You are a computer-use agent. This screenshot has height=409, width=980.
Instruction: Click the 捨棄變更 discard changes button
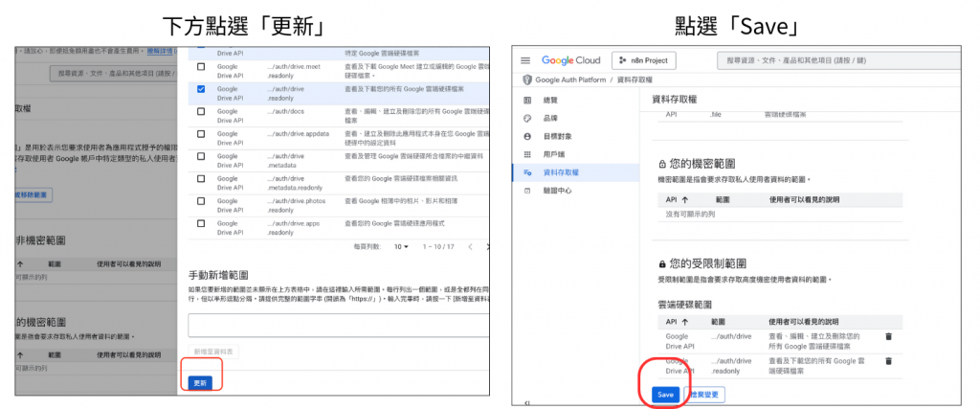(705, 395)
